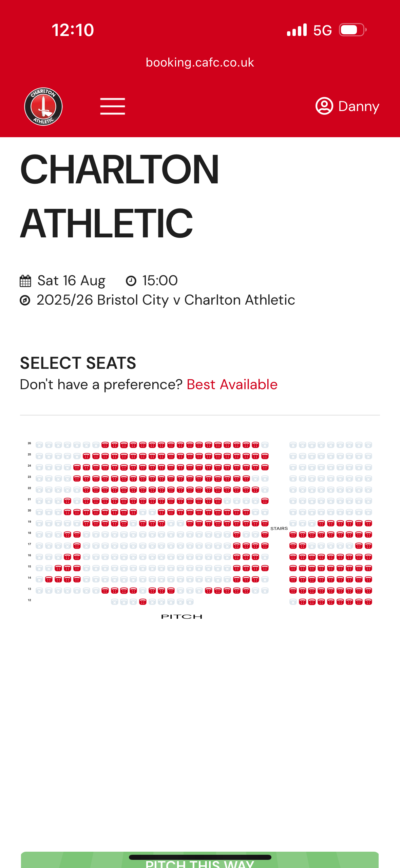Select the red seat in row 18 beside the stairs
400x868 pixels.
pos(265,535)
